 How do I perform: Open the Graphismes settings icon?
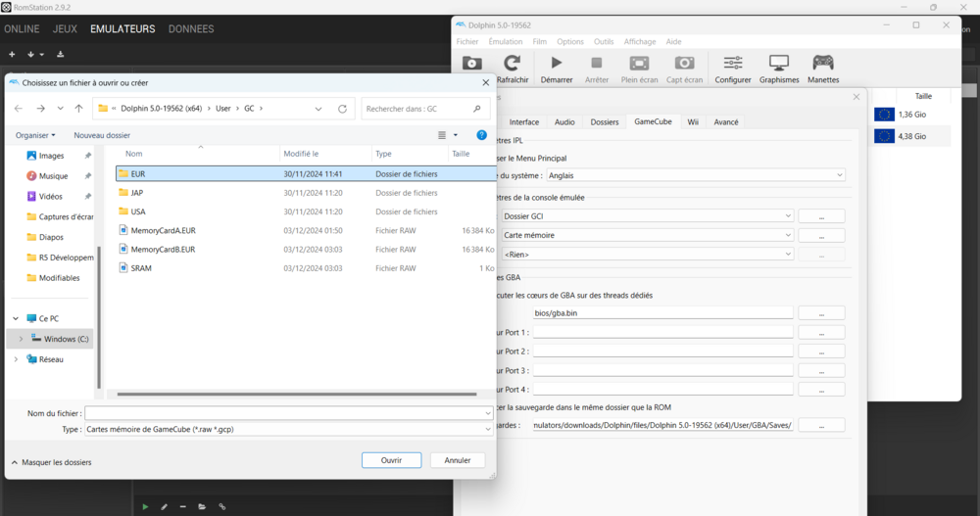click(x=779, y=65)
